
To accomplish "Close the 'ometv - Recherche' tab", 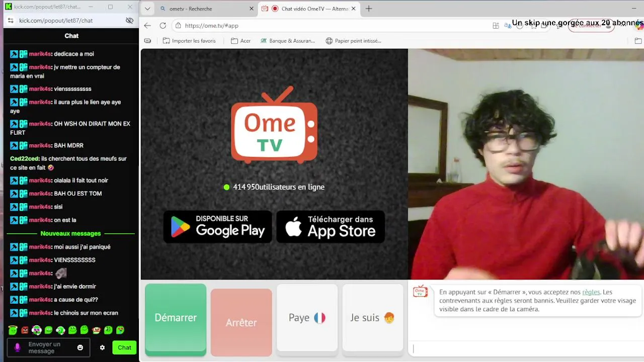I will 252,9.
